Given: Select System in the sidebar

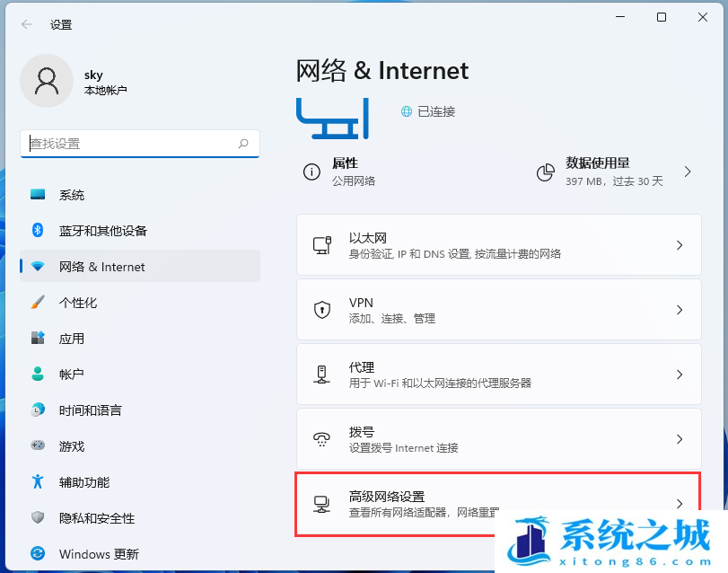Looking at the screenshot, I should click(72, 195).
